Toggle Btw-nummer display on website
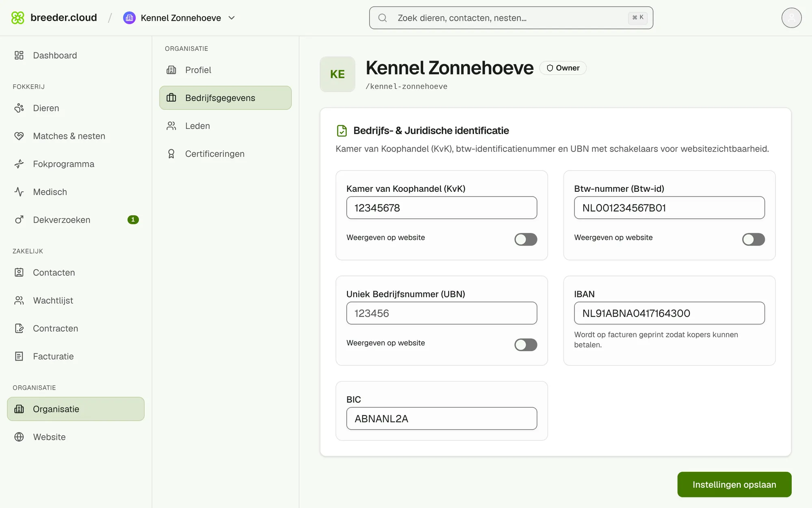Image resolution: width=812 pixels, height=508 pixels. click(754, 239)
